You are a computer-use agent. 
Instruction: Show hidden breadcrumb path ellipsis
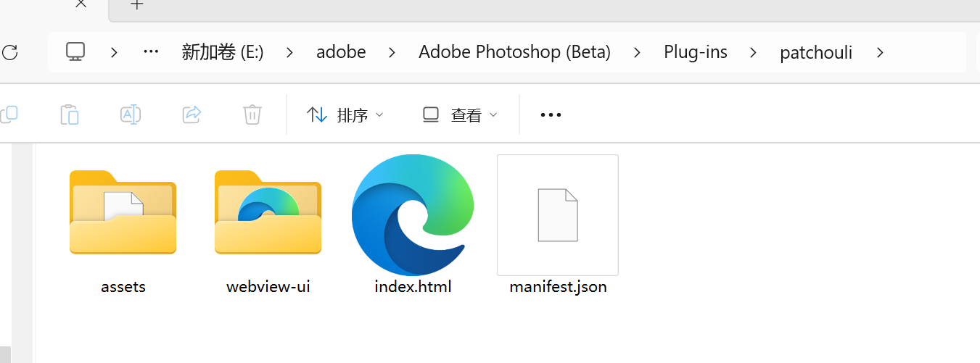[151, 52]
